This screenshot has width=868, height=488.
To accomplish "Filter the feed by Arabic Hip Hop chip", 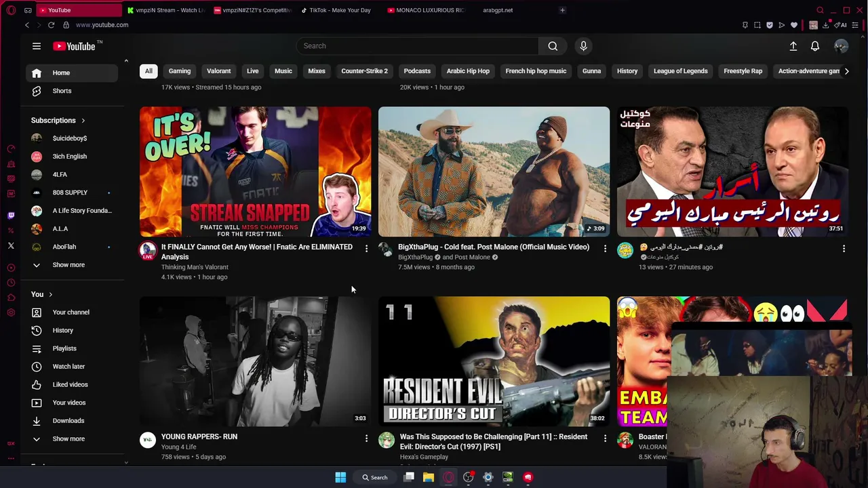I will (x=468, y=71).
